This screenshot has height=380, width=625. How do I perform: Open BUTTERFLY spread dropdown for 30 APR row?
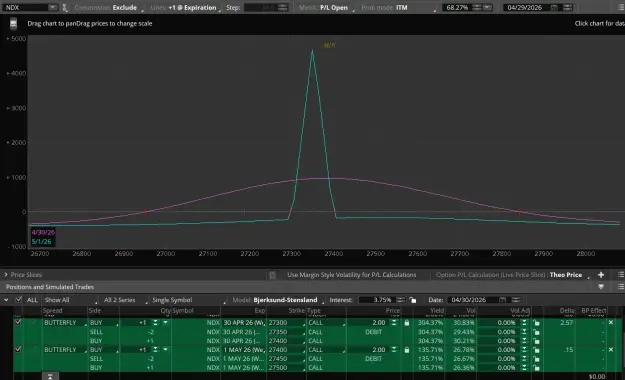tap(65, 323)
